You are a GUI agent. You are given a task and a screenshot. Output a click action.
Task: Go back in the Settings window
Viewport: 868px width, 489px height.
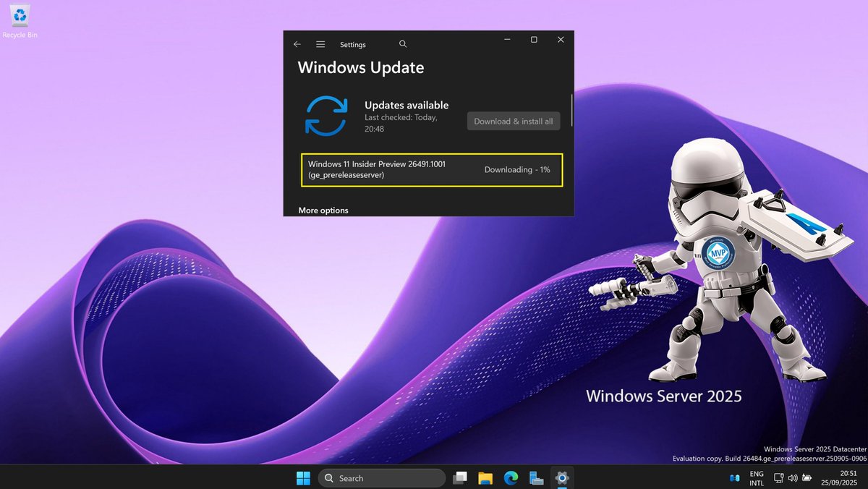pos(297,44)
